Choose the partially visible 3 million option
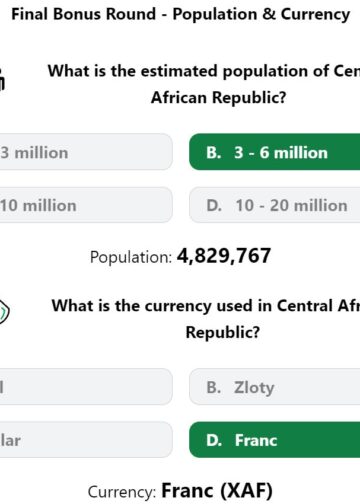This screenshot has width=360, height=504. 86,152
